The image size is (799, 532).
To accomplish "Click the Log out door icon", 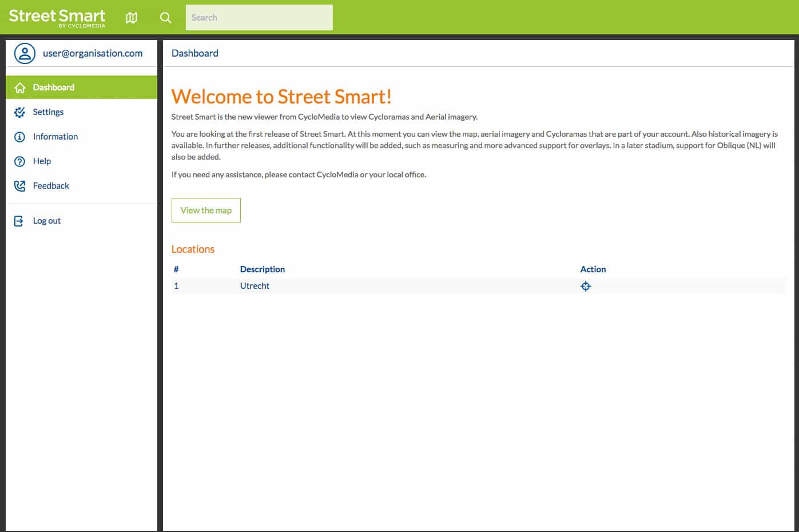I will [19, 221].
